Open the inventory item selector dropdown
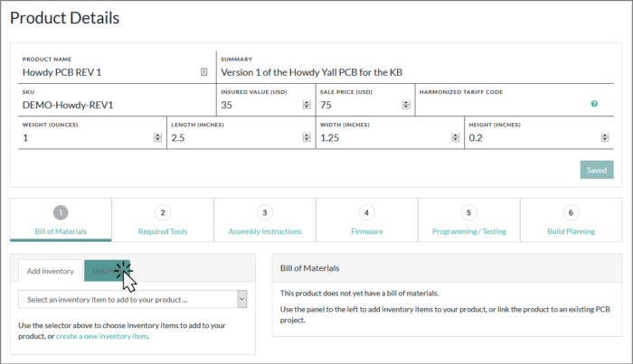Image resolution: width=633 pixels, height=364 pixels. tap(133, 299)
